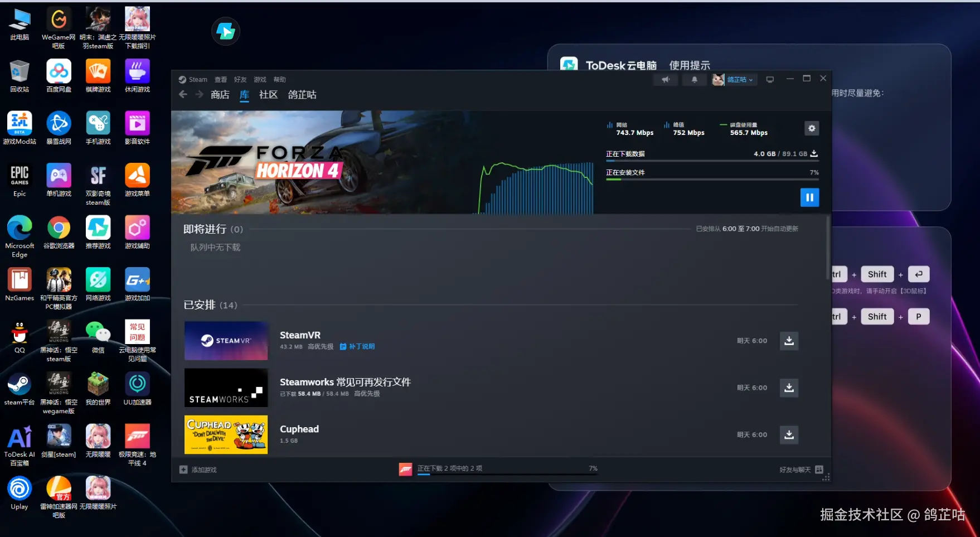Click the 正在下载数据 progress bar
The width and height of the screenshot is (980, 537).
(712, 161)
